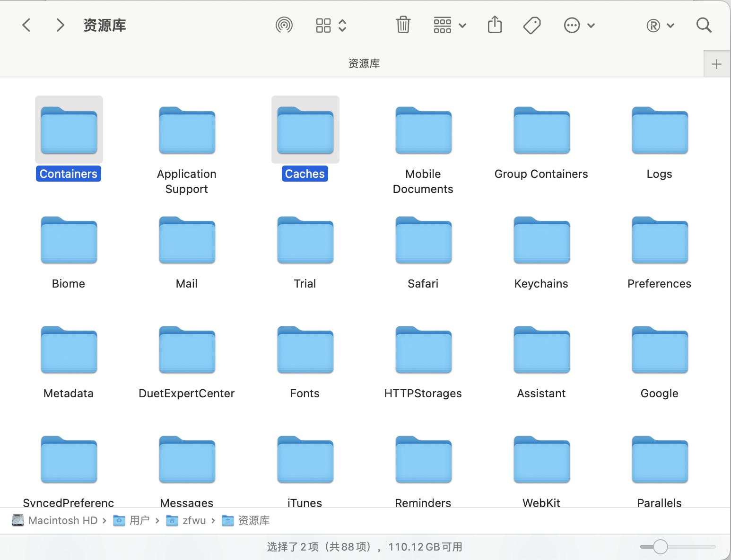Click the more actions ellipsis icon
This screenshot has width=731, height=560.
point(572,25)
